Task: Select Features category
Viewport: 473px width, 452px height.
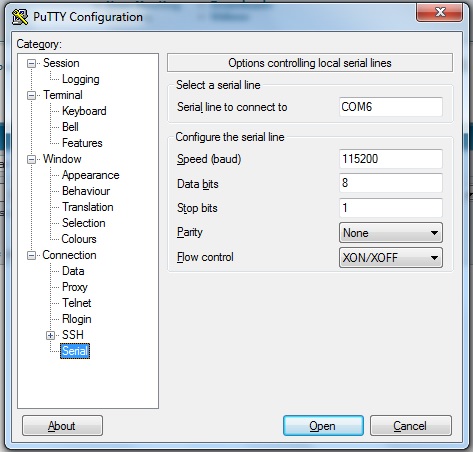Action: click(82, 143)
